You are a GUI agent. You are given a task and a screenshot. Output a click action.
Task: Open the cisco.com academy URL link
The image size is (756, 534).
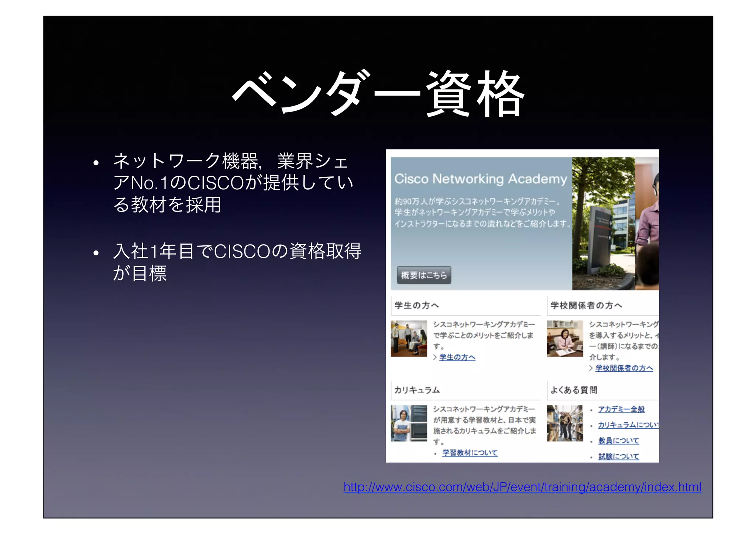click(522, 487)
